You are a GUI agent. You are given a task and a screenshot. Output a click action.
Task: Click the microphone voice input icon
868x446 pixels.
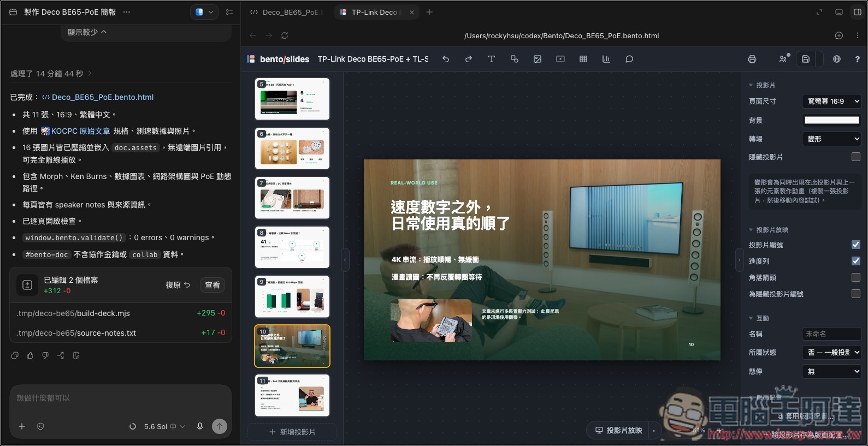200,426
